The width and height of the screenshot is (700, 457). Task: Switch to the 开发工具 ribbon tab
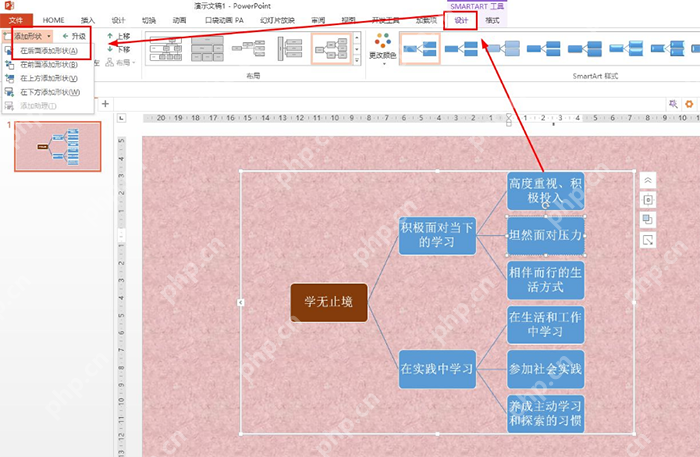tap(385, 20)
